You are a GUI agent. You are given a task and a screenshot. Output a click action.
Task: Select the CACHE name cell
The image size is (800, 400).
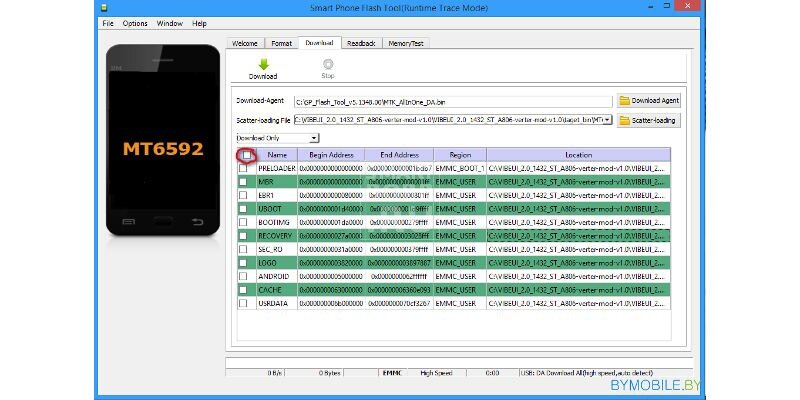(277, 290)
